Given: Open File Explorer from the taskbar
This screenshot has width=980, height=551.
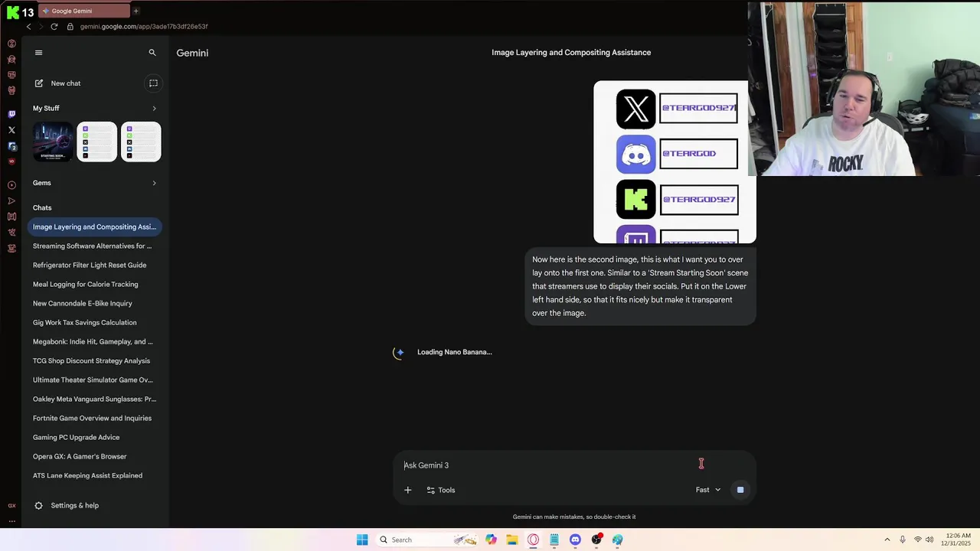Looking at the screenshot, I should tap(512, 540).
